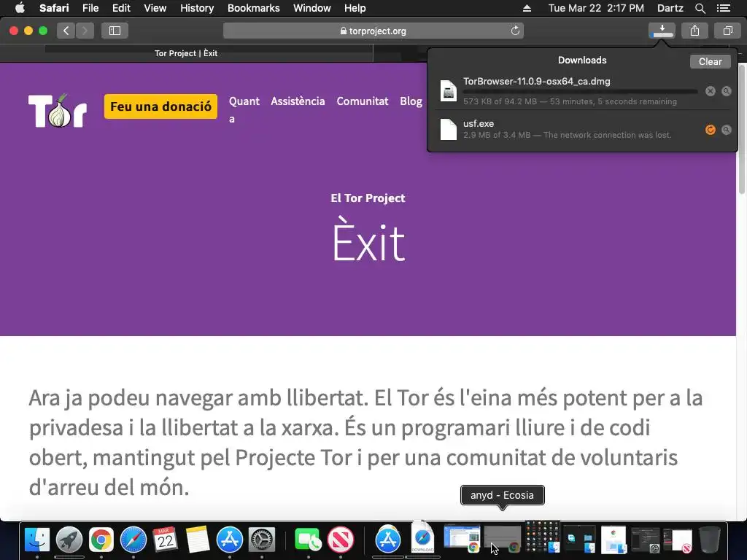Screen dimensions: 747x560
Task: Resume the usf.exe download
Action: click(711, 130)
